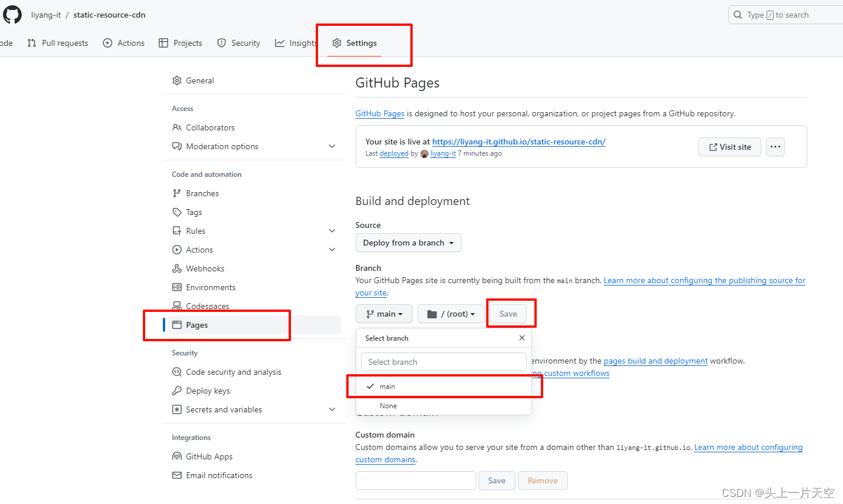This screenshot has height=504, width=843.
Task: Click the Code security shield-search icon
Action: click(177, 372)
